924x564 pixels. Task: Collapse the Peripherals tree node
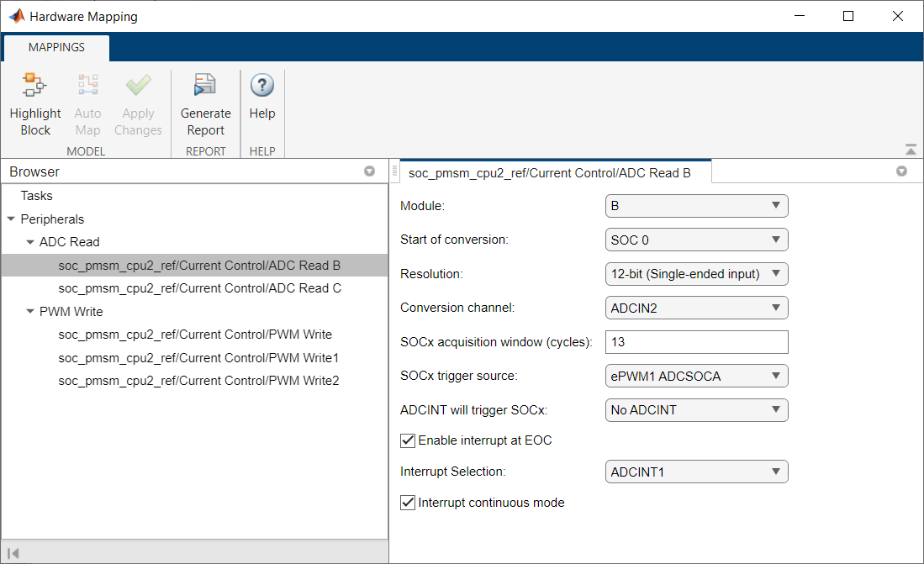(x=11, y=219)
